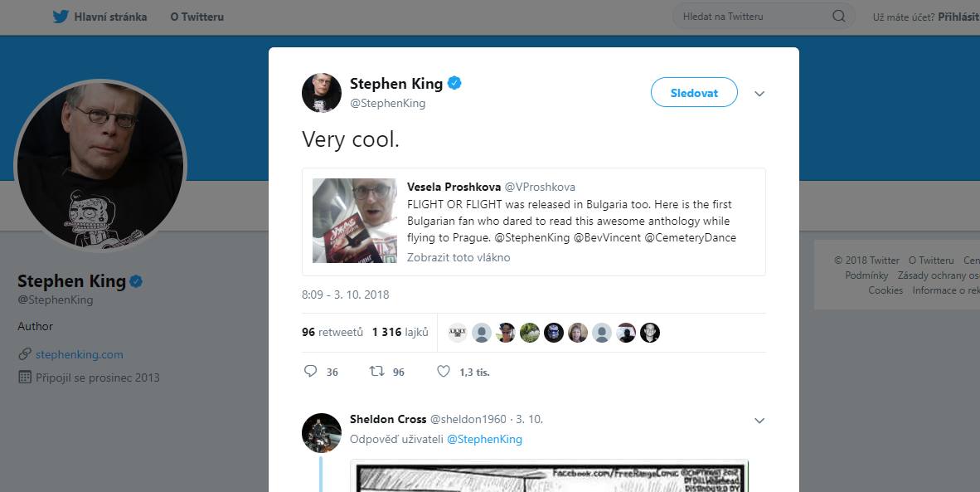Click Stephen King's small avatar in tweet

tap(322, 93)
